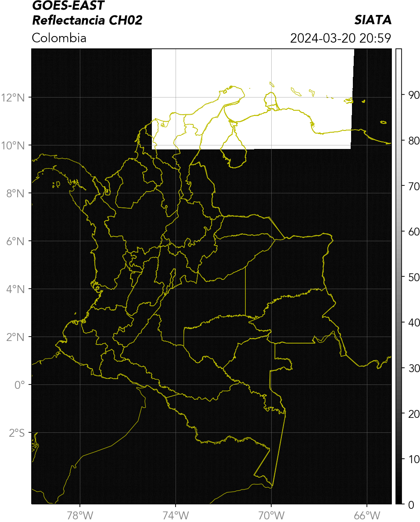Click the 10°N latitude label
This screenshot has width=420, height=522.
(13, 145)
